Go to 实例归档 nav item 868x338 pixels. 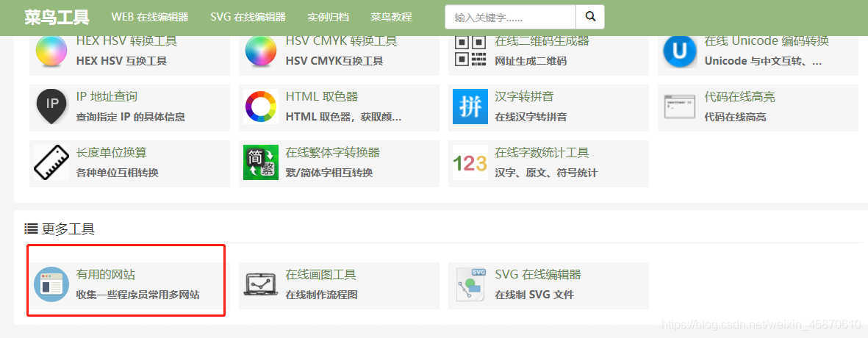329,17
